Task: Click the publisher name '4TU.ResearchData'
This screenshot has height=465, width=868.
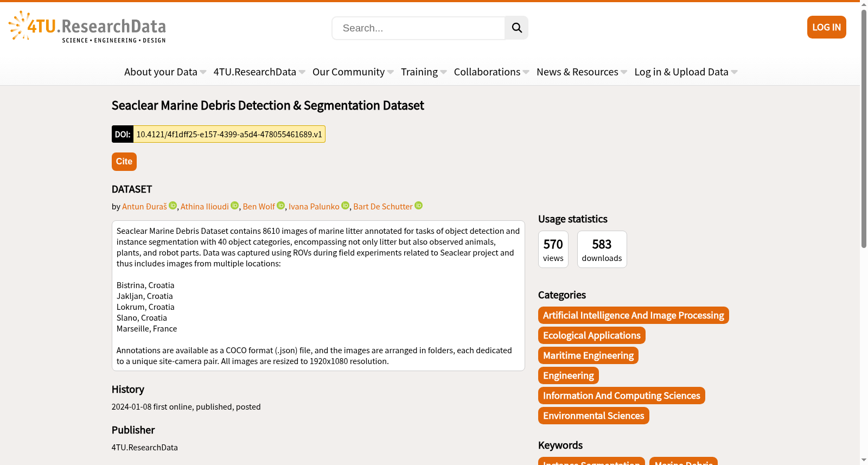Action: point(145,448)
